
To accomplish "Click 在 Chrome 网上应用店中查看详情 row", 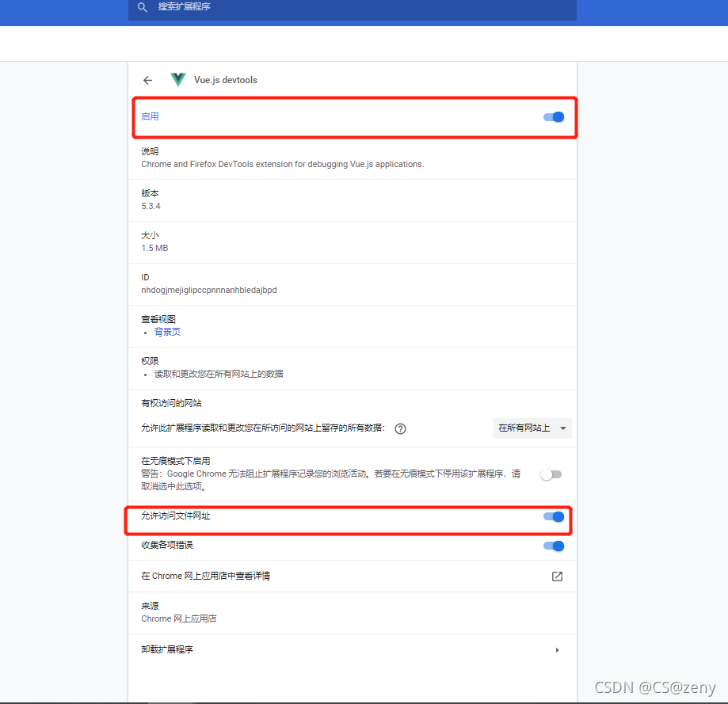I will 353,576.
